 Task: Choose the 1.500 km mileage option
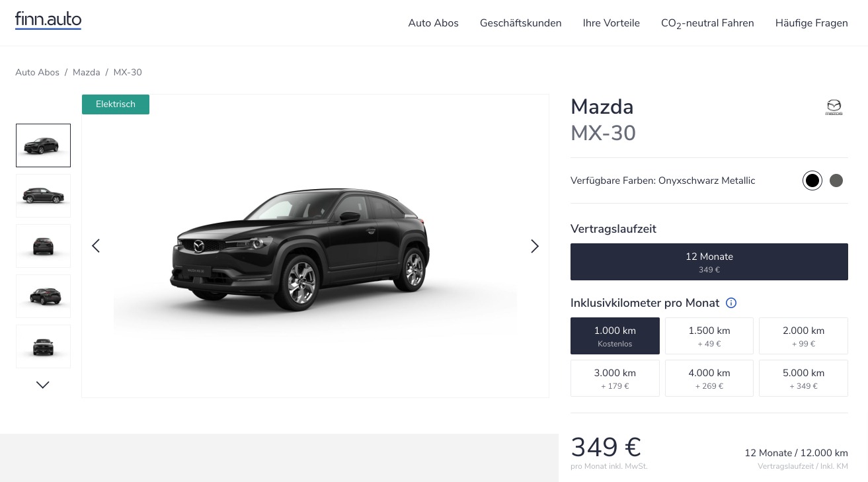pyautogui.click(x=709, y=336)
